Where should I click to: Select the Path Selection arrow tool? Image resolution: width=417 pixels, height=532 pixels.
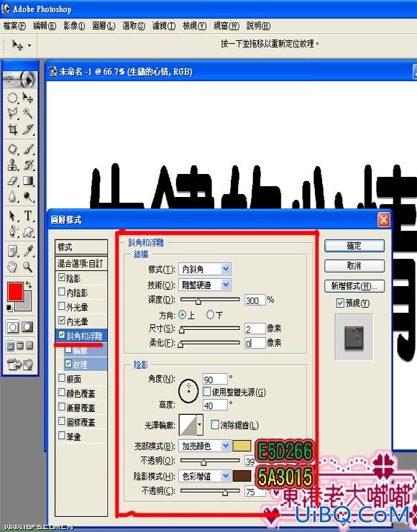coord(12,216)
